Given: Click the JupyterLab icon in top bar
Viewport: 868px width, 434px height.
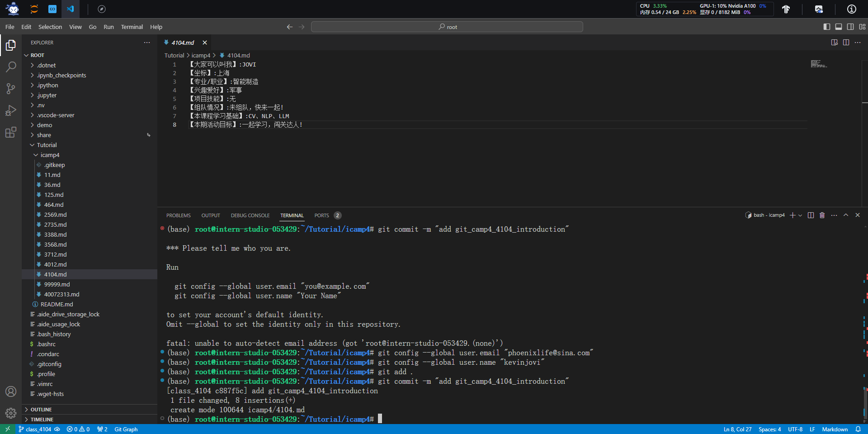Looking at the screenshot, I should click(34, 9).
